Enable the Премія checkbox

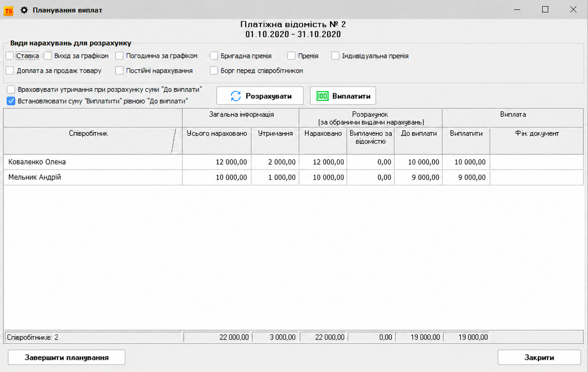tap(291, 56)
